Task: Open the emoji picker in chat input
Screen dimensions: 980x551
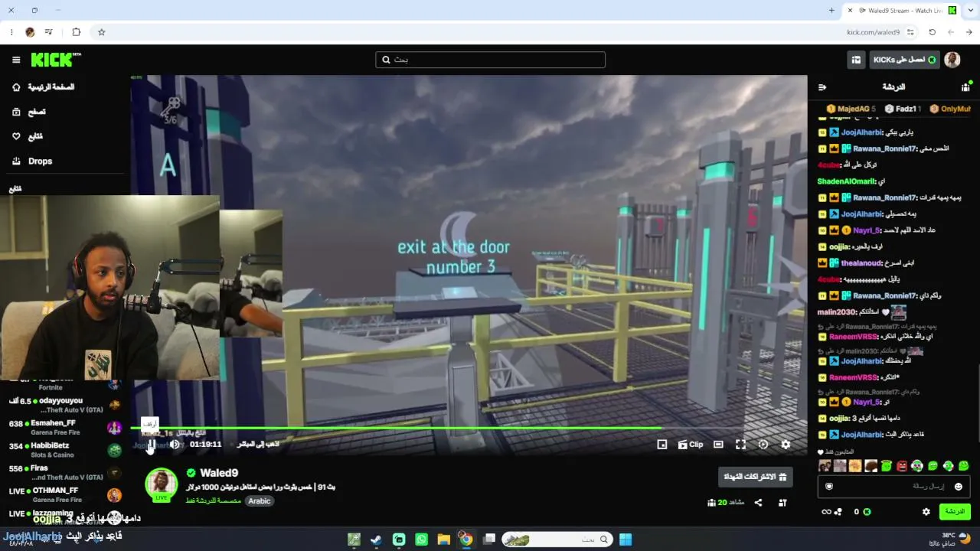Action: [958, 487]
